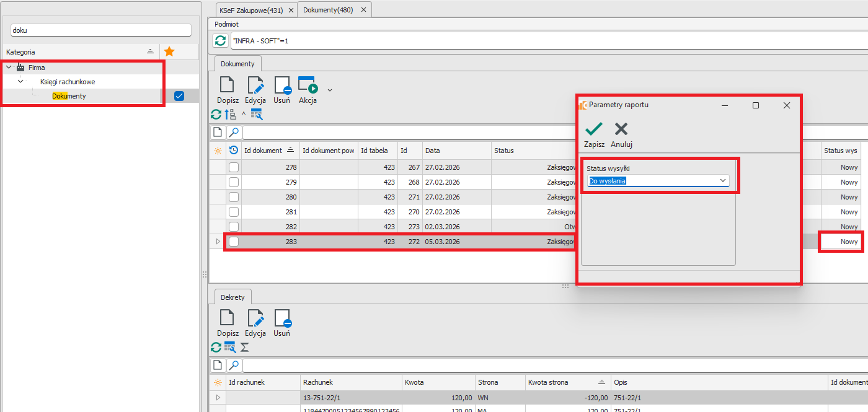Viewport: 868px width, 412px height.
Task: Switch to the KSeF Zakupowe(431) tab
Action: [252, 10]
